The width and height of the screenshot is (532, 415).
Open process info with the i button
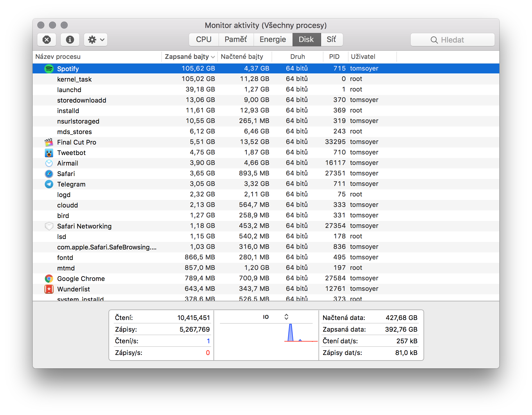(70, 40)
